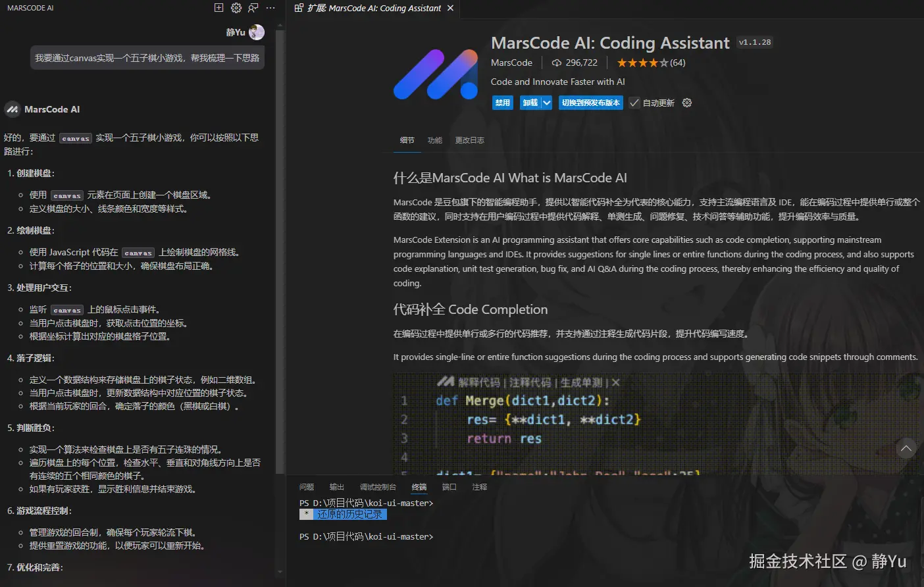Open MarsCode AI panel settings gear

click(x=236, y=8)
